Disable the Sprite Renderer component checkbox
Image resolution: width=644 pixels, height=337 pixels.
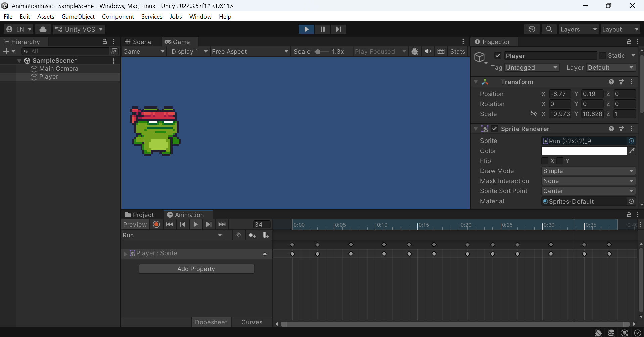495,129
